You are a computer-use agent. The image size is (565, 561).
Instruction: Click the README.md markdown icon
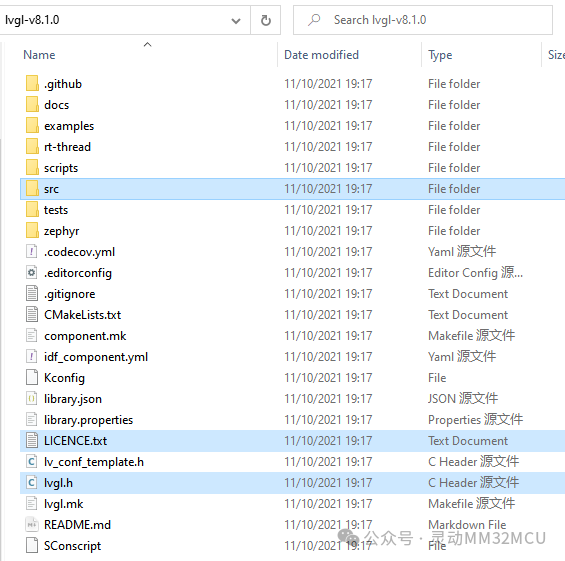32,525
